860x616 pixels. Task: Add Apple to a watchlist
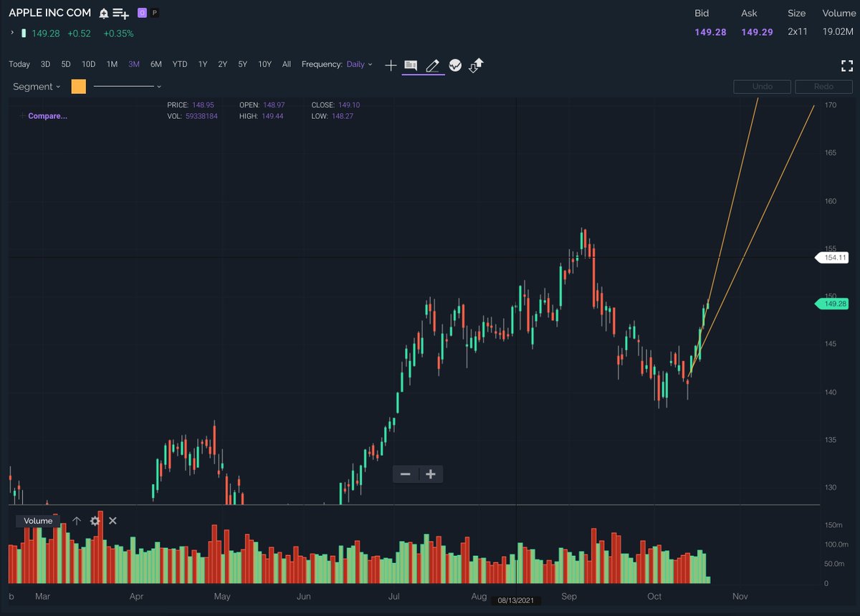coord(121,13)
